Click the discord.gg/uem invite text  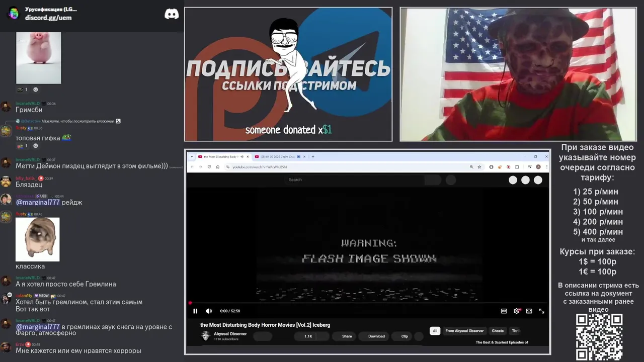click(x=48, y=18)
